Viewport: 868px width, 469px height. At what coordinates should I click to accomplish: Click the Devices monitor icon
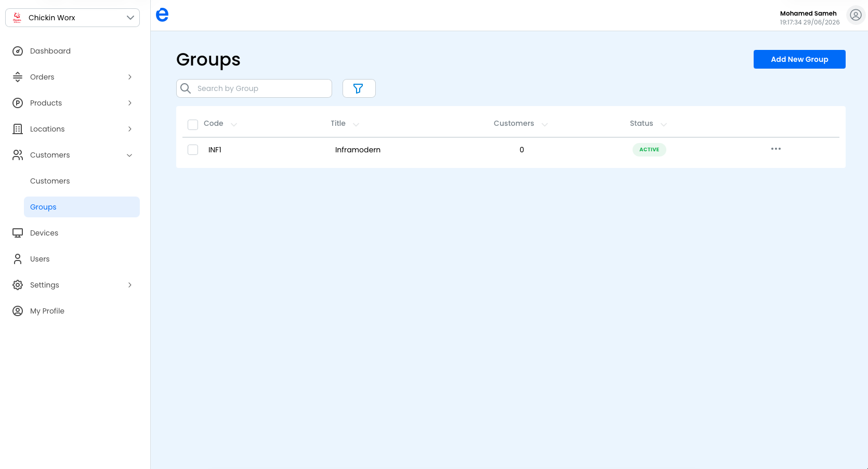point(18,233)
